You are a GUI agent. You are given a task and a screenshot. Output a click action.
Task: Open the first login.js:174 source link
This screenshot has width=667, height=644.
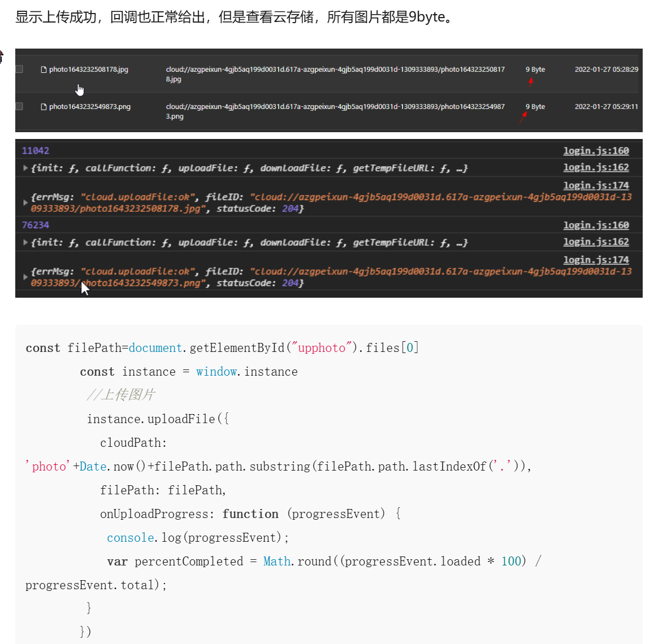tap(596, 185)
